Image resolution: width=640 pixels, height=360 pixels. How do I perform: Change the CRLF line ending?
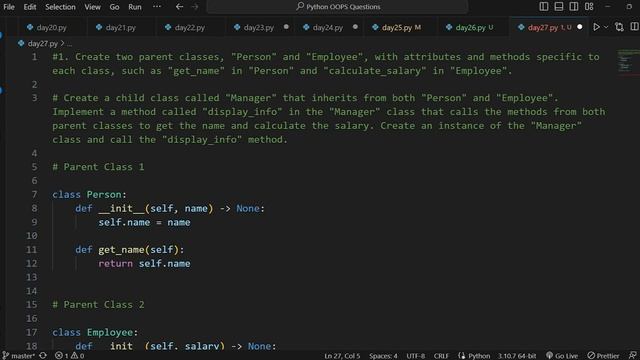441,356
